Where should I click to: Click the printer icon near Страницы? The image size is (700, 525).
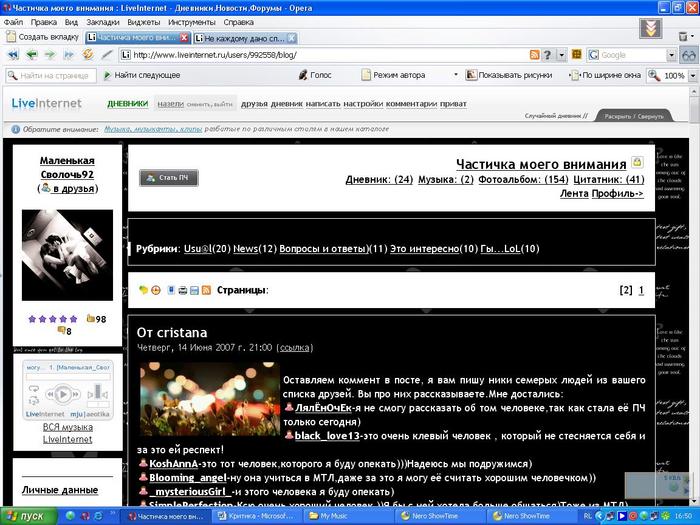183,291
